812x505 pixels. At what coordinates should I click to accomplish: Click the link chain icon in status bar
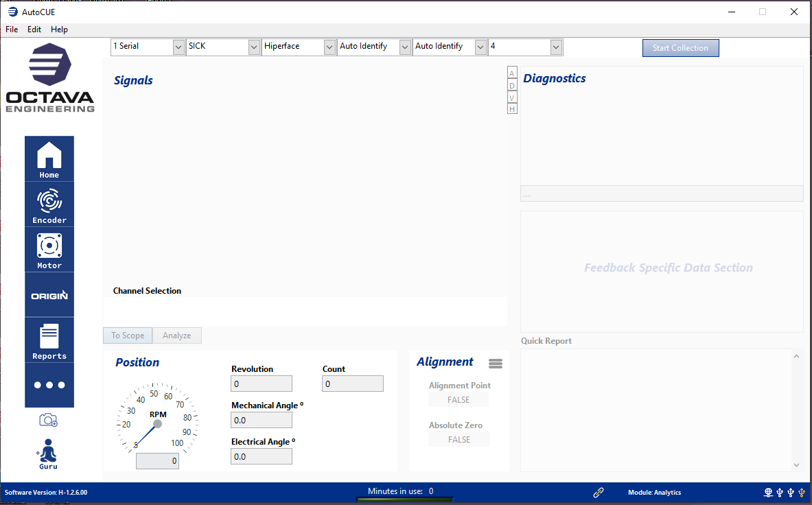598,493
